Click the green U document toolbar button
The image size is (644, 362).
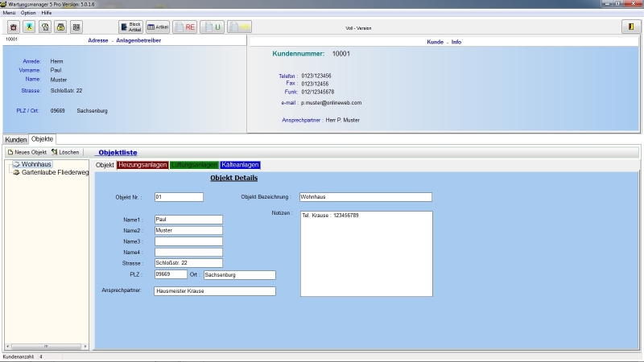tap(212, 27)
